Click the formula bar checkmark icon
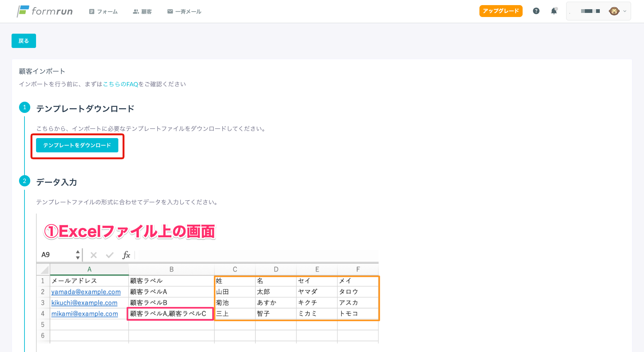Image resolution: width=644 pixels, height=352 pixels. [x=109, y=255]
